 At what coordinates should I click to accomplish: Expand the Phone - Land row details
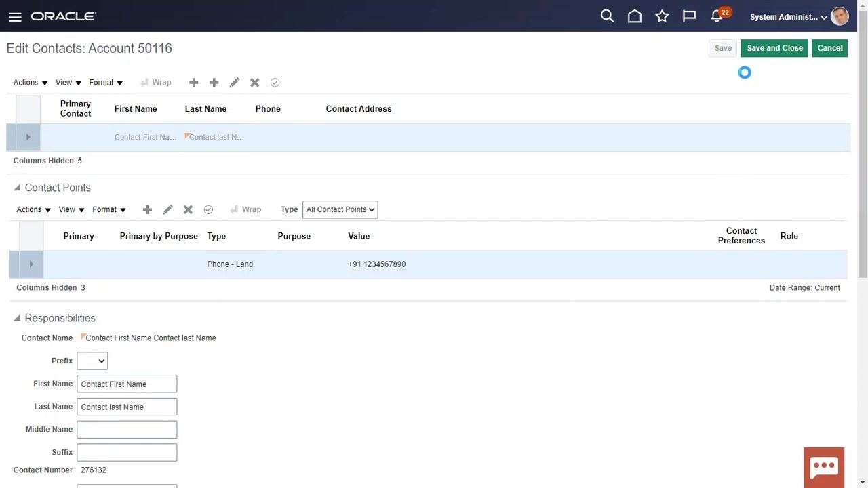(x=31, y=264)
